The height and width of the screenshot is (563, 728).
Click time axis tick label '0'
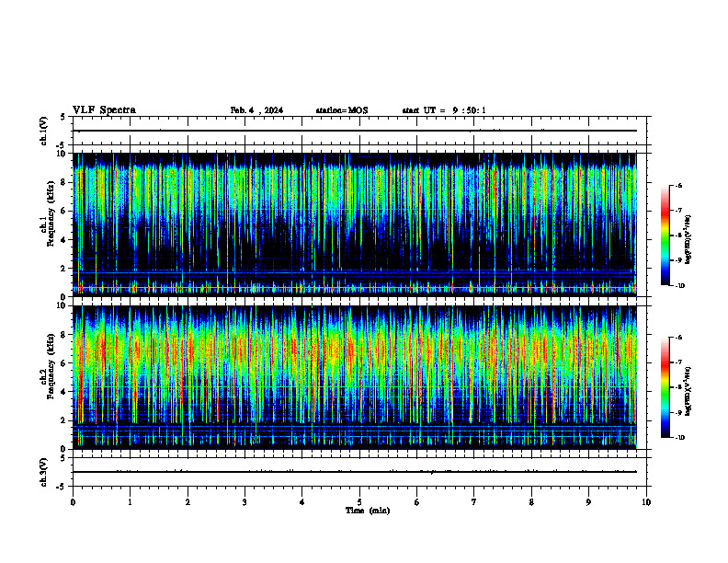[73, 502]
